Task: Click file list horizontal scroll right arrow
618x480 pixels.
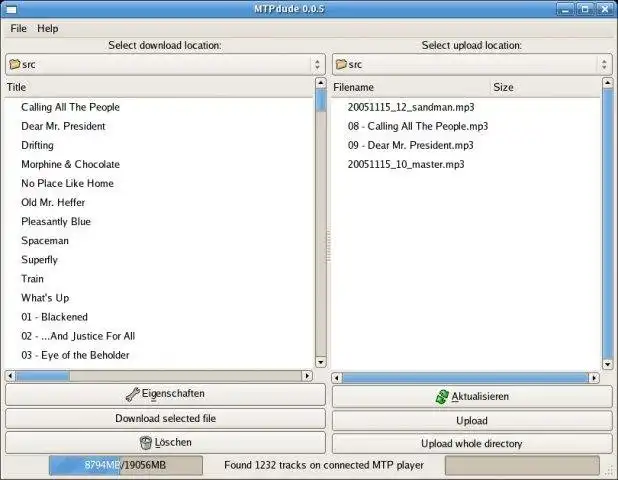Action: pos(594,378)
